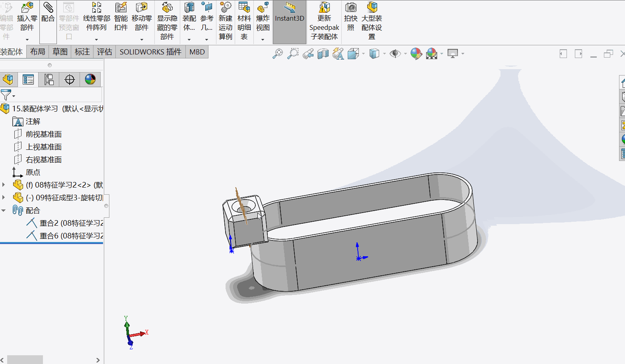Open the DimXpertManager crosshair tab
Image resolution: width=625 pixels, height=364 pixels.
click(x=70, y=79)
